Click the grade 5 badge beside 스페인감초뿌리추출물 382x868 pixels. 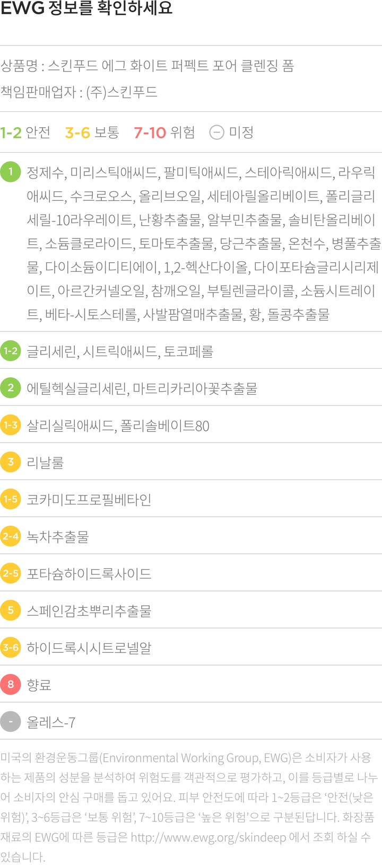11,610
